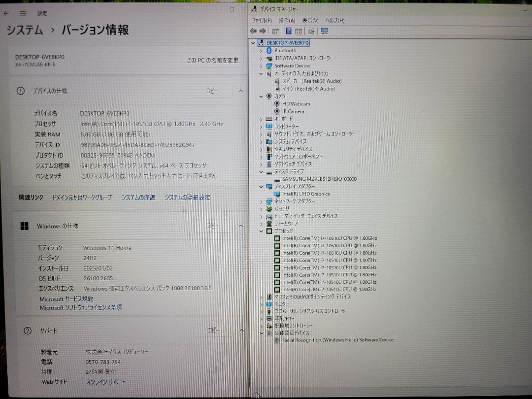Expand the ネットワーク アダプター category
Image resolution: width=532 pixels, height=399 pixels.
(x=260, y=201)
